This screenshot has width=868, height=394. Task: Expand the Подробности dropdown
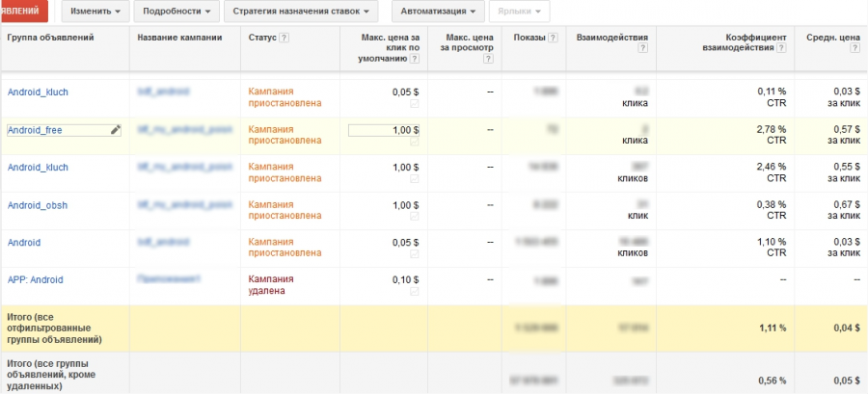coord(177,12)
